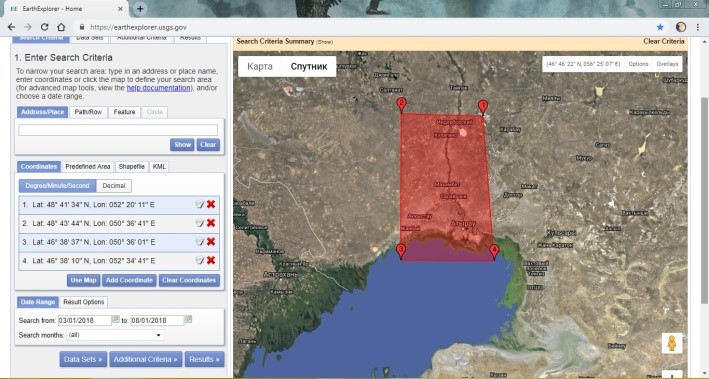Open calendar picker beside Search from date
This screenshot has height=379, width=709.
coord(116,319)
